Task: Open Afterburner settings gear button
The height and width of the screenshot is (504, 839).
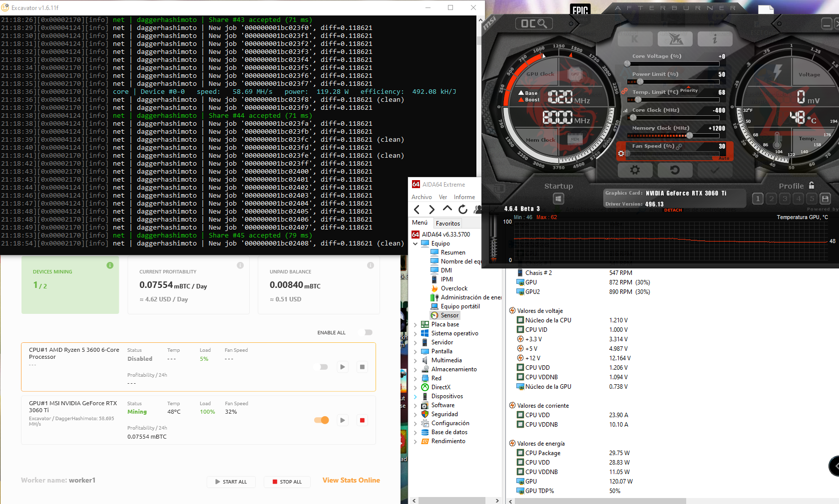Action: click(635, 170)
